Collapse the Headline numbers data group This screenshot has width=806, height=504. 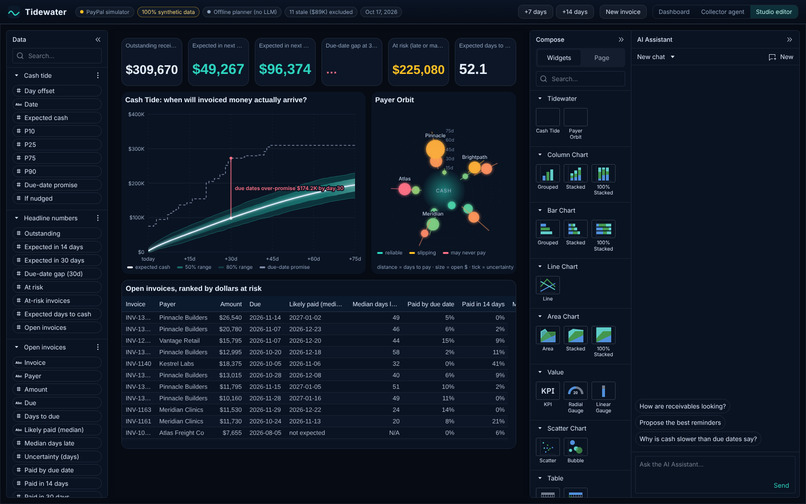pos(16,218)
